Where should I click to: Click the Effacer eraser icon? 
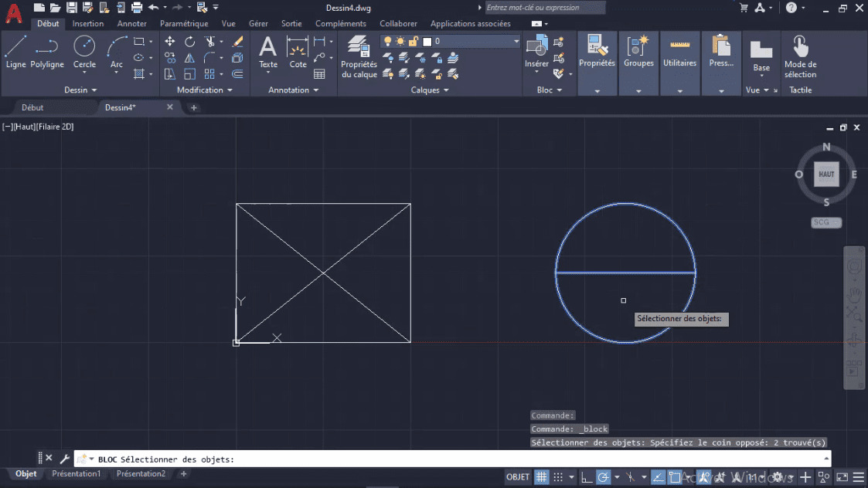tap(237, 42)
